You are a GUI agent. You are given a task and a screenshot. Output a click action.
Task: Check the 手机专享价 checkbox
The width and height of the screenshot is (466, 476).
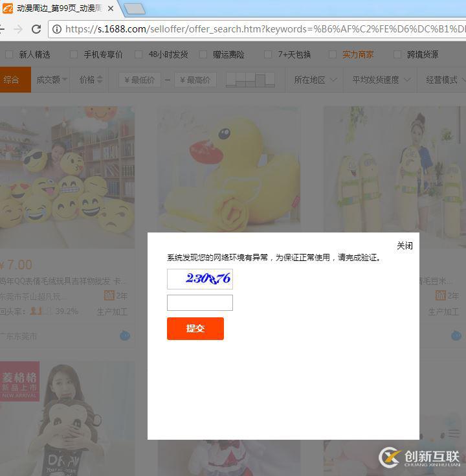[x=74, y=54]
